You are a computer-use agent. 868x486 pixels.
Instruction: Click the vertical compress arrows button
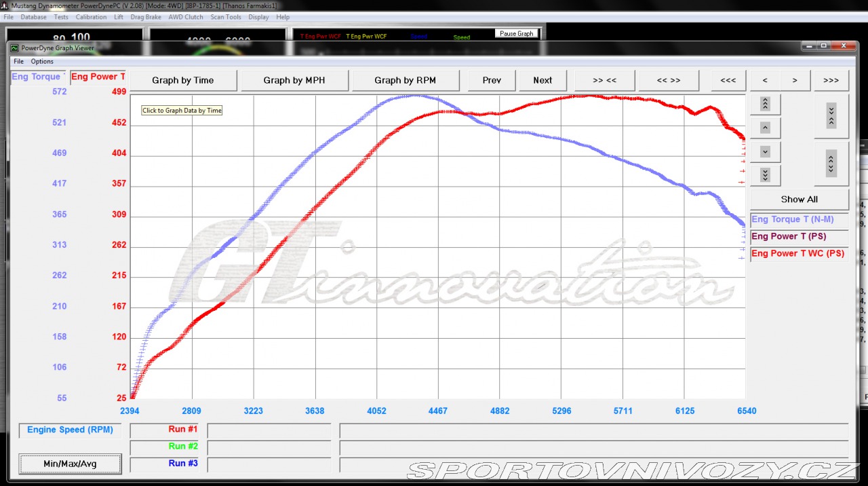click(x=831, y=115)
